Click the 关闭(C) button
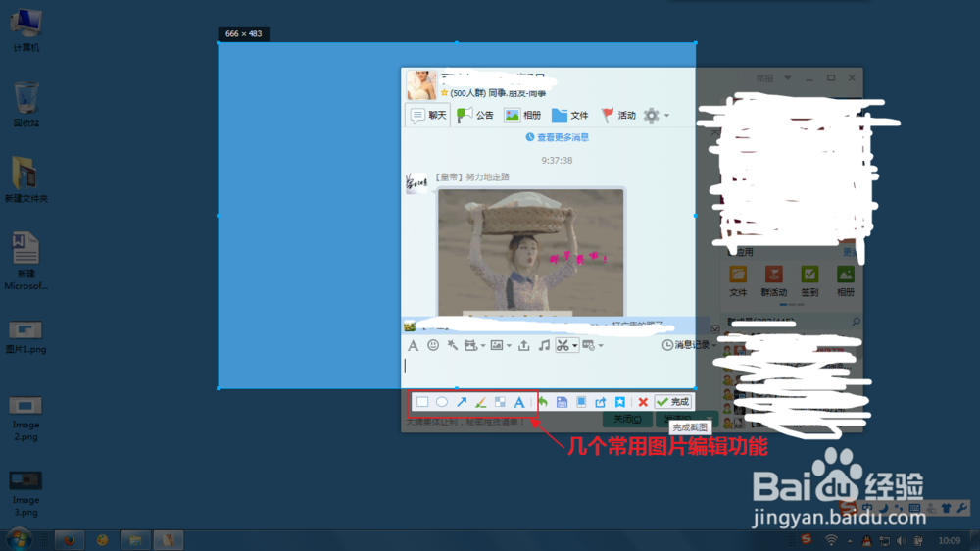Screen dimensions: 980x551 pyautogui.click(x=627, y=419)
